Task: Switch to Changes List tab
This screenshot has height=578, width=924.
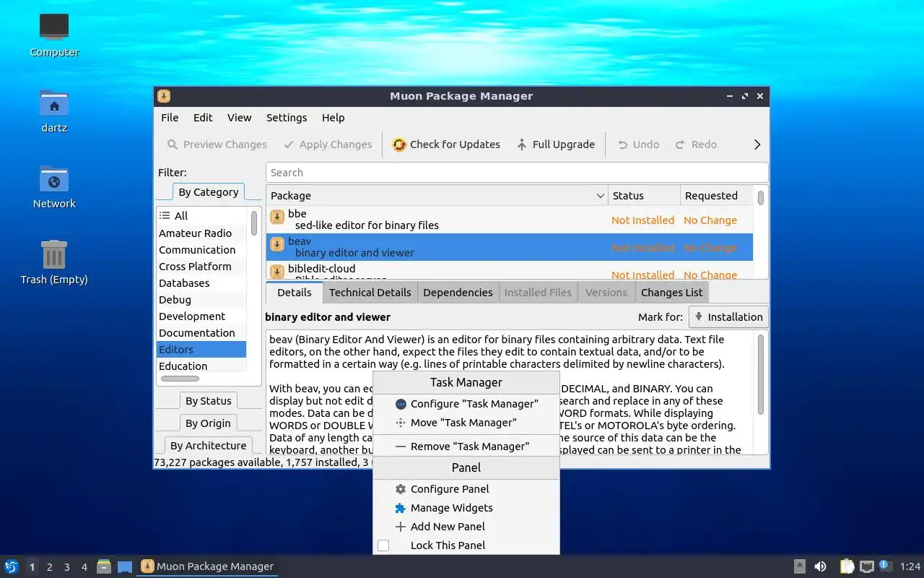Action: pyautogui.click(x=671, y=293)
